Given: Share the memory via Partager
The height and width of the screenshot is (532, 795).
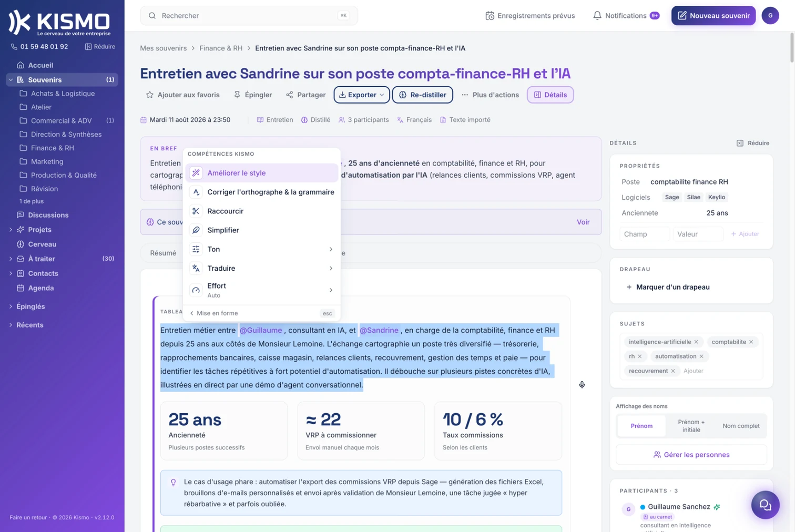Looking at the screenshot, I should (305, 95).
